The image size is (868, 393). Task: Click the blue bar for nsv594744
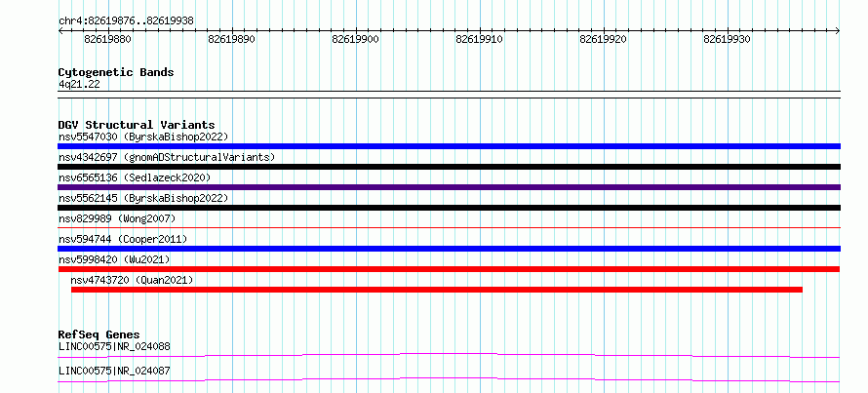point(449,249)
